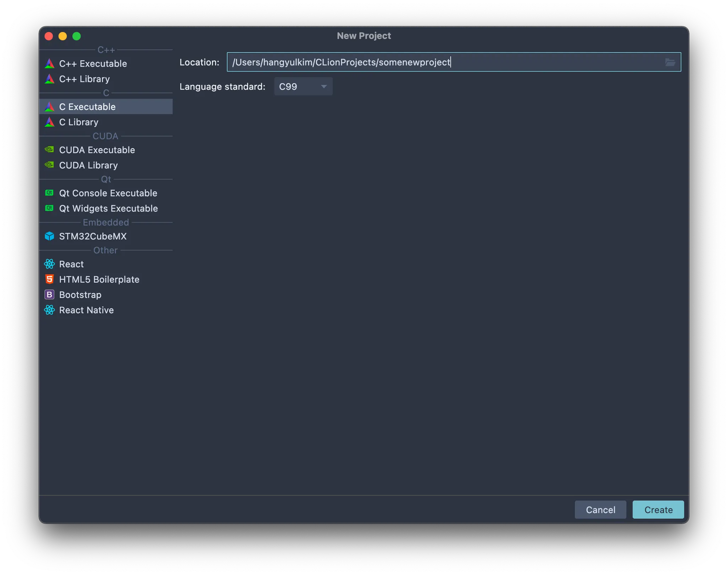Click the C++ Library triangle icon

[x=49, y=79]
